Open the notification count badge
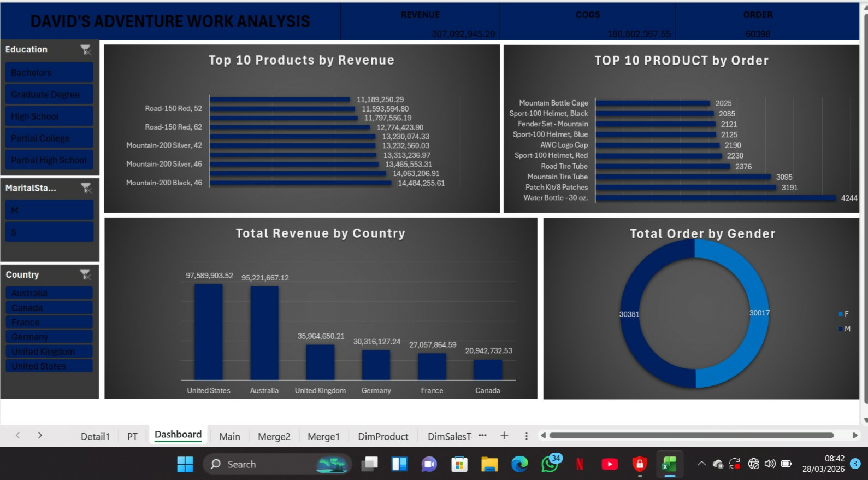Image resolution: width=868 pixels, height=480 pixels. [855, 464]
